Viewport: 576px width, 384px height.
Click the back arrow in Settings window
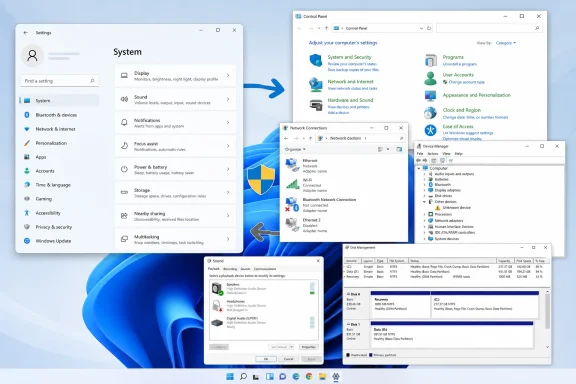[25, 33]
